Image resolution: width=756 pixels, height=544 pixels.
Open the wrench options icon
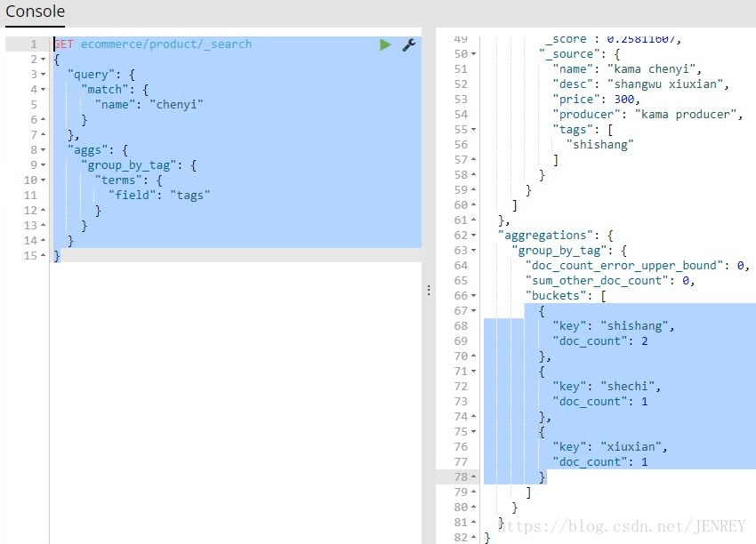click(409, 44)
